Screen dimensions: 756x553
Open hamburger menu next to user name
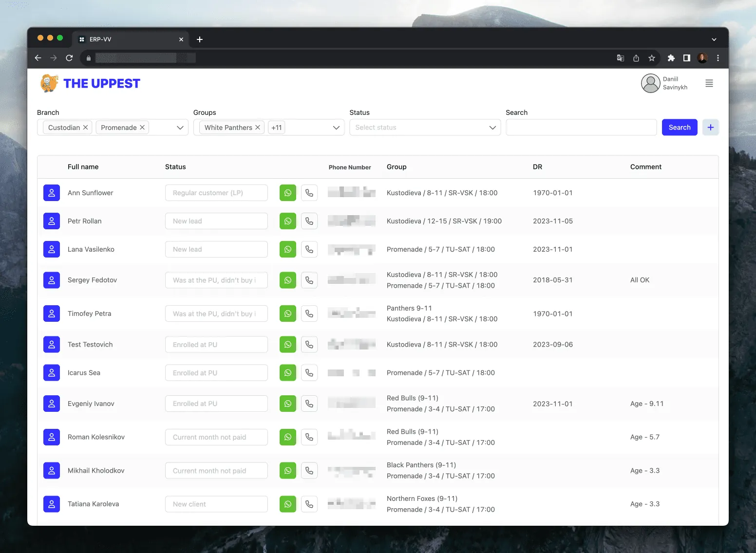[709, 83]
